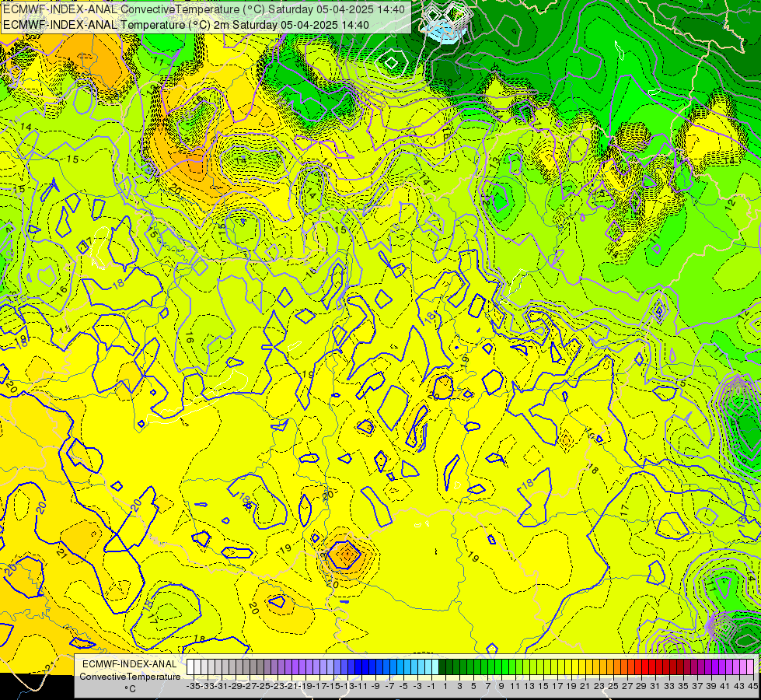
Task: Select legend scale value 45
Action: tap(752, 686)
